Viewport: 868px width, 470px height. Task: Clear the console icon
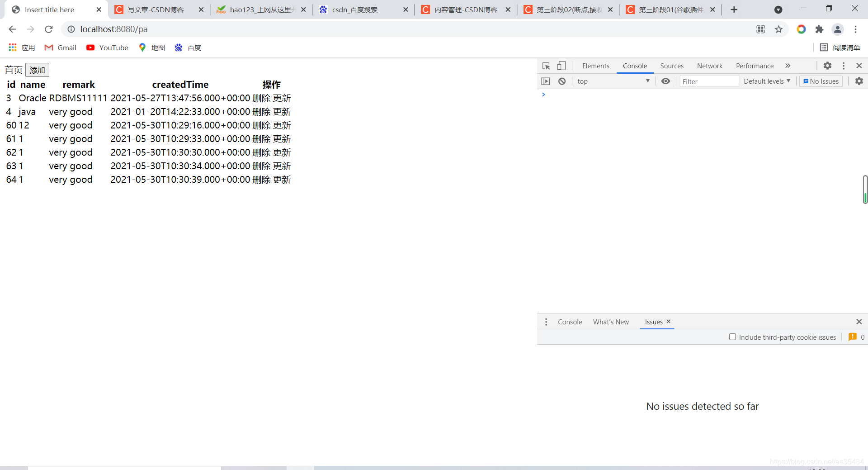562,81
